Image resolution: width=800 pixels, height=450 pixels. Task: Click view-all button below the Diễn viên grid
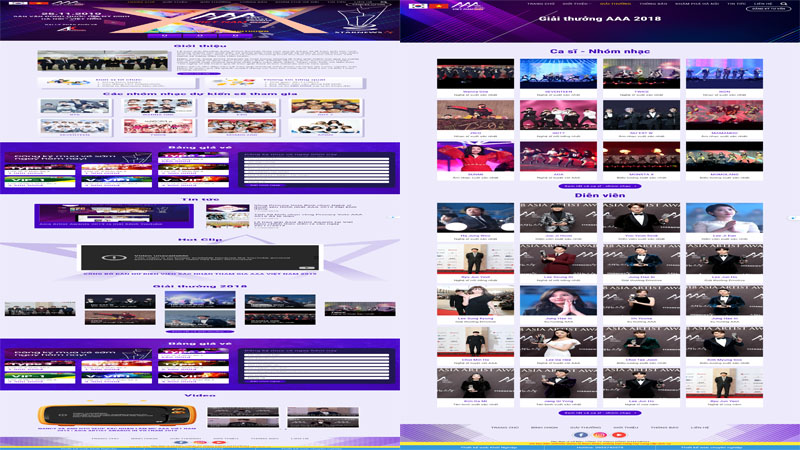click(599, 413)
